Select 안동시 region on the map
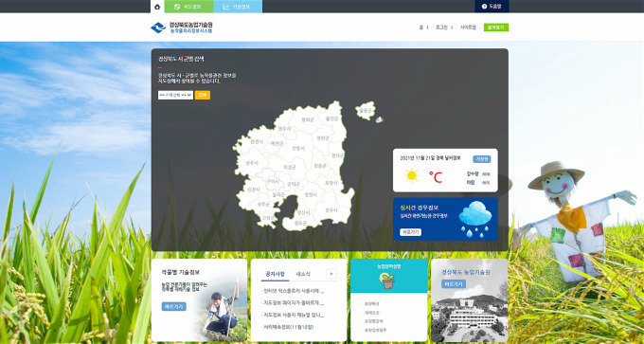Screen dimensions: 644x344 pos(298,148)
